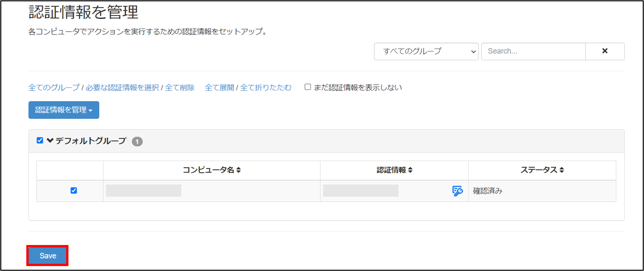Click the redacted computer name cell

[x=143, y=190]
